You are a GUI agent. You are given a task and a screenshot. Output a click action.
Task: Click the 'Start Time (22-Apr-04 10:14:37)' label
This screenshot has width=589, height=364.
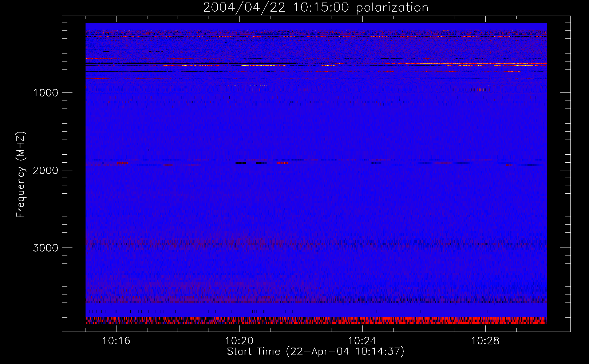pyautogui.click(x=316, y=352)
